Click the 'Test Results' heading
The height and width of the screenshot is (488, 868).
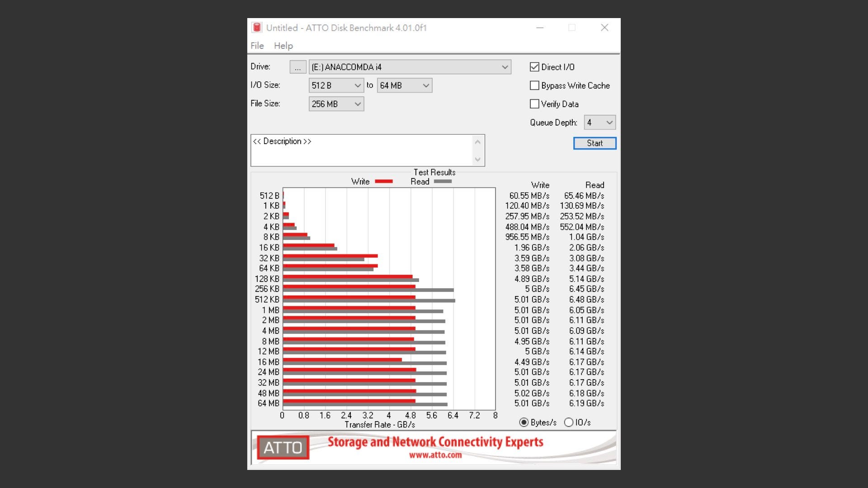pos(434,172)
